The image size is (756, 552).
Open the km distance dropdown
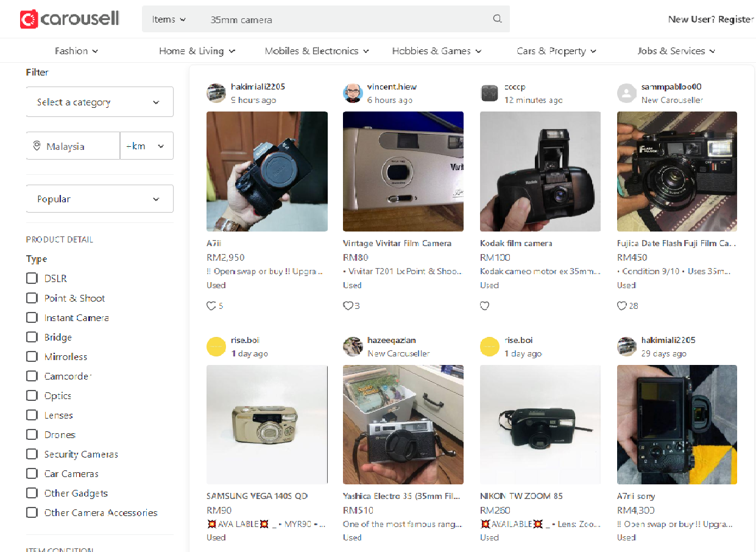click(147, 146)
